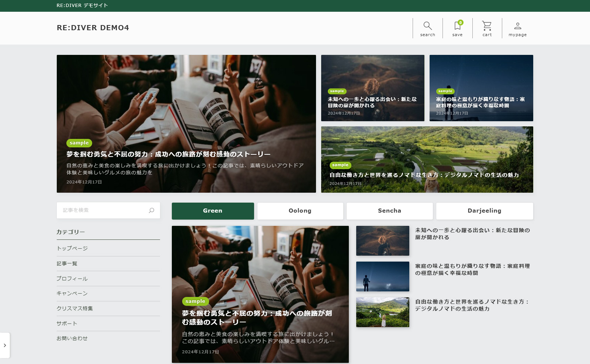Switch to the Sencha tab
Screen dimensions: 590x364
coord(389,211)
